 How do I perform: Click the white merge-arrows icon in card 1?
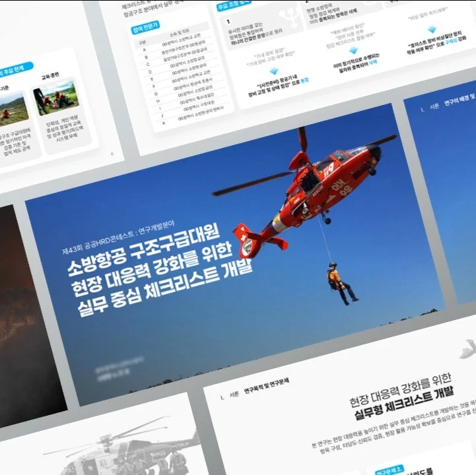click(x=289, y=18)
